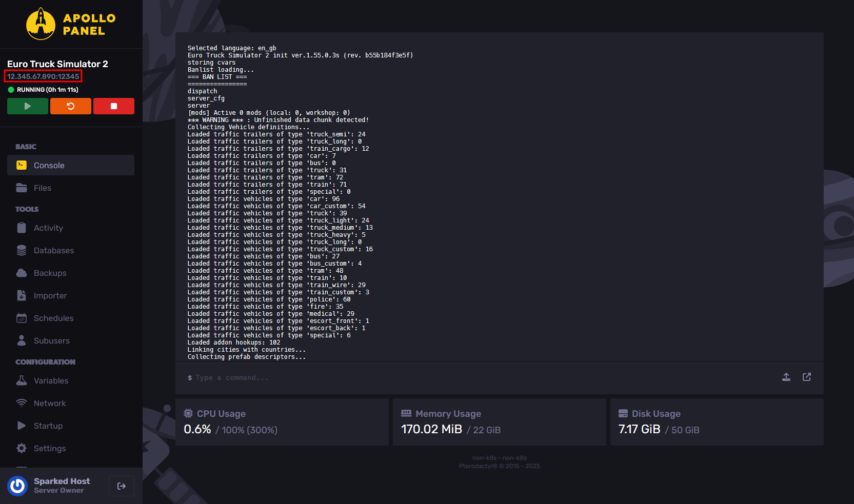Go to the Backups section
Viewport: 854px width, 504px height.
click(71, 273)
